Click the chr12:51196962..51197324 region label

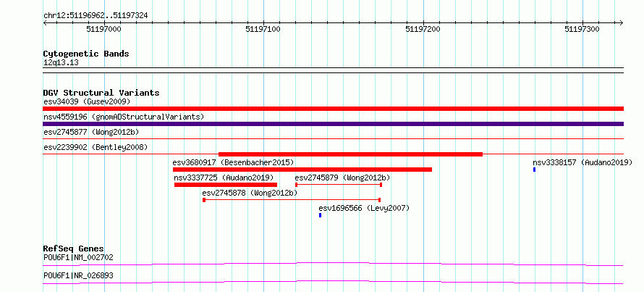pos(96,16)
